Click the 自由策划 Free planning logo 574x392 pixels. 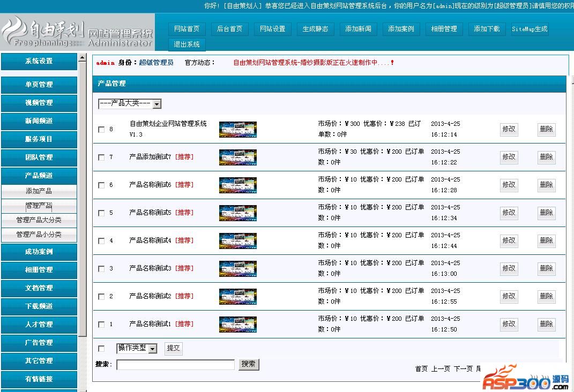click(77, 32)
